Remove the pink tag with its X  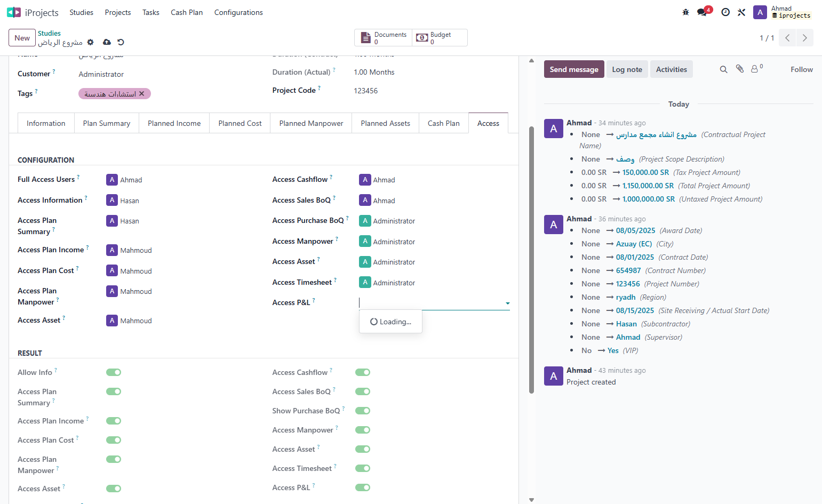pyautogui.click(x=141, y=94)
